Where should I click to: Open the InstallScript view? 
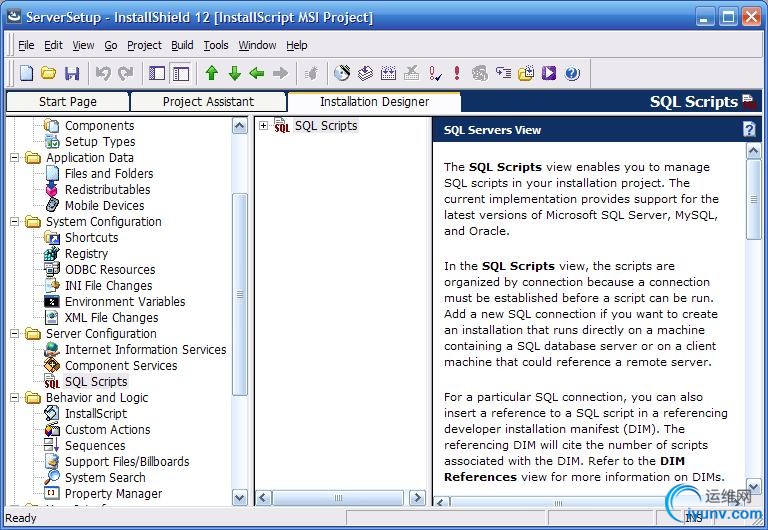[96, 414]
